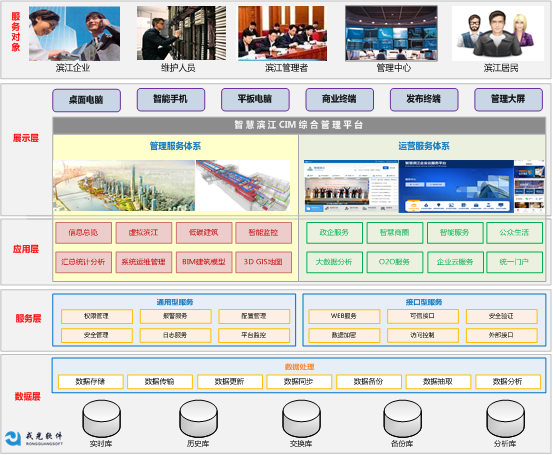The height and width of the screenshot is (455, 553).
Task: Click the 虚拟滨江 application box
Action: tap(144, 233)
